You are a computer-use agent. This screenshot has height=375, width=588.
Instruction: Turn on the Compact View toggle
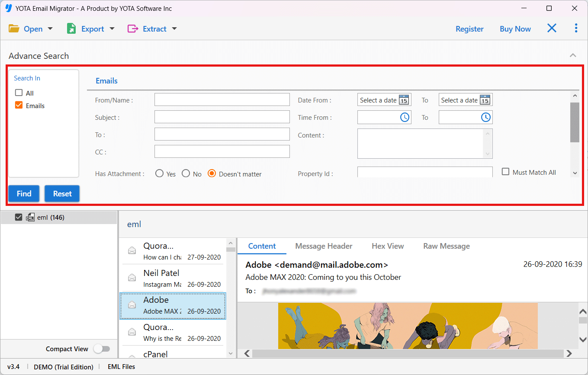click(x=102, y=349)
